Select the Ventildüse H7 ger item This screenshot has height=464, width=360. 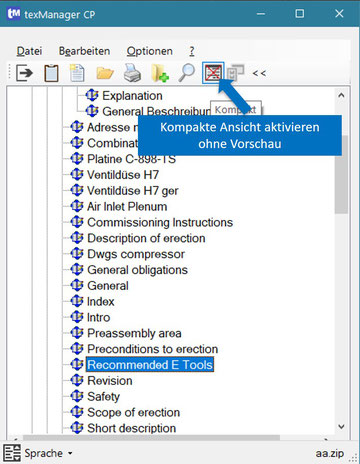coord(133,191)
